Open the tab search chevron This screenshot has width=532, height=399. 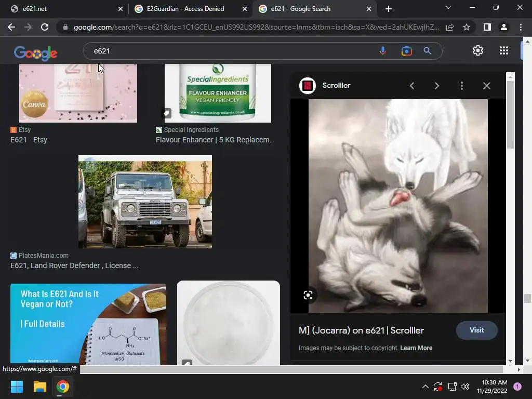tap(448, 7)
